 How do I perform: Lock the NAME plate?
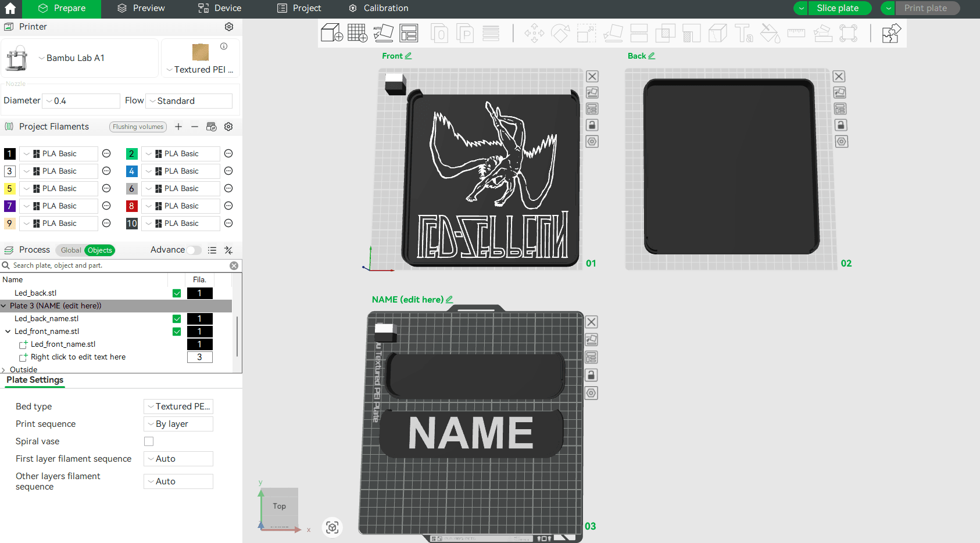(591, 375)
